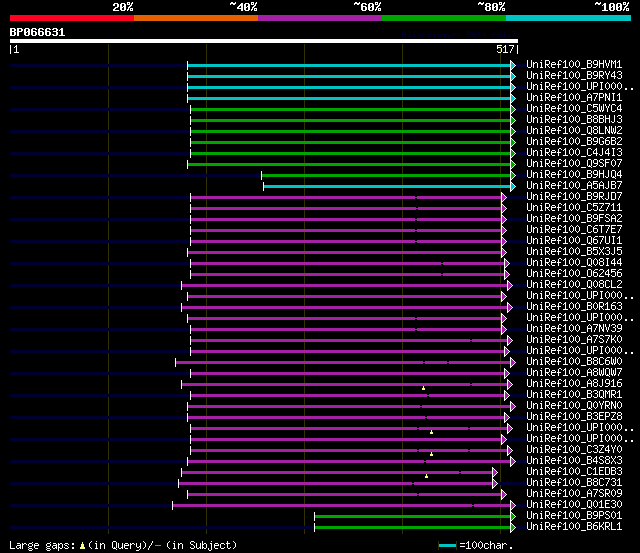The height and width of the screenshot is (553, 640).
Task: Click the query end position 517
Action: click(x=505, y=49)
